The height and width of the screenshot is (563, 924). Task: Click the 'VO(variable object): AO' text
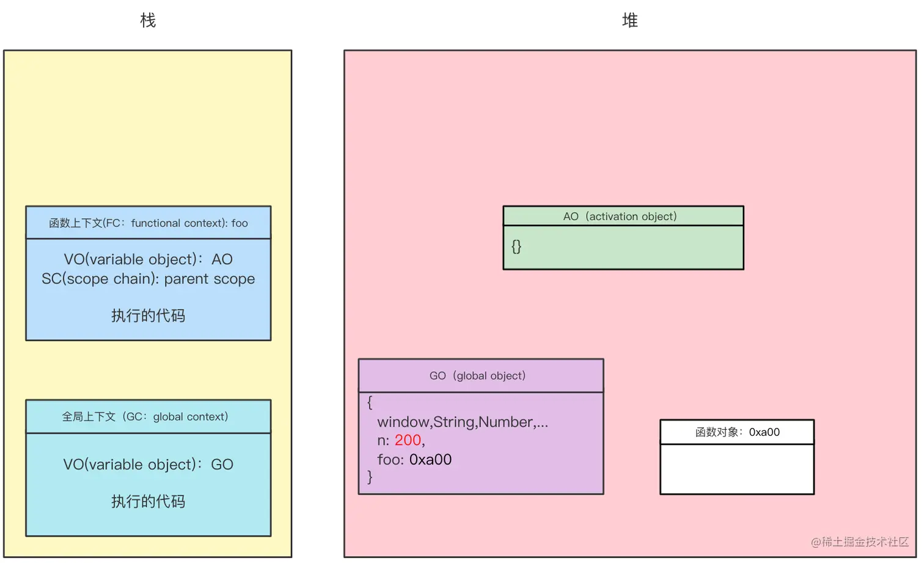(148, 259)
